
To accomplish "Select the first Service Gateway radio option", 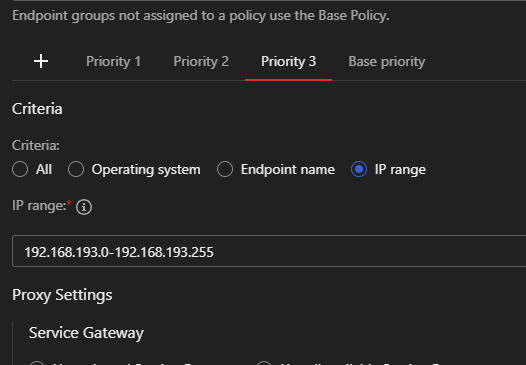I will [37, 363].
